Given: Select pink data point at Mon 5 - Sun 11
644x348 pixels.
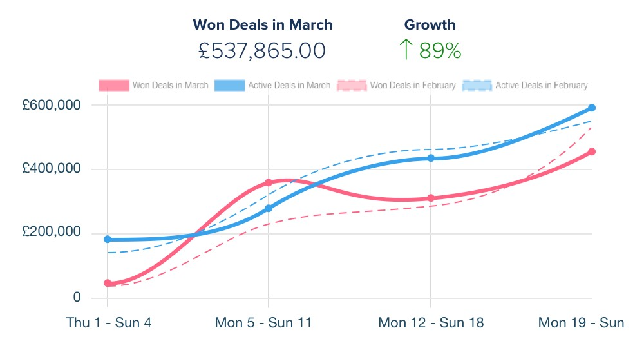Looking at the screenshot, I should 269,182.
